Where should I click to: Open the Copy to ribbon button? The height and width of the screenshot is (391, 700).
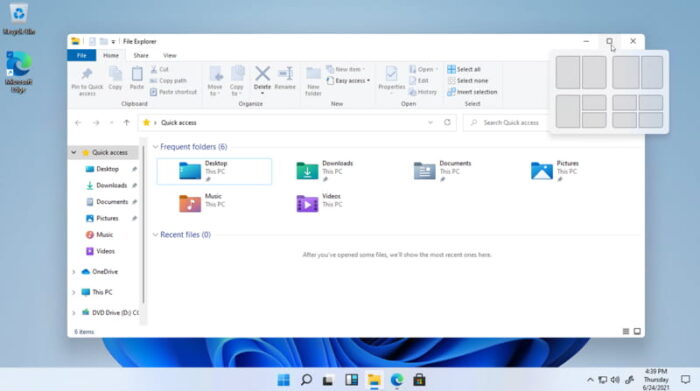click(237, 81)
